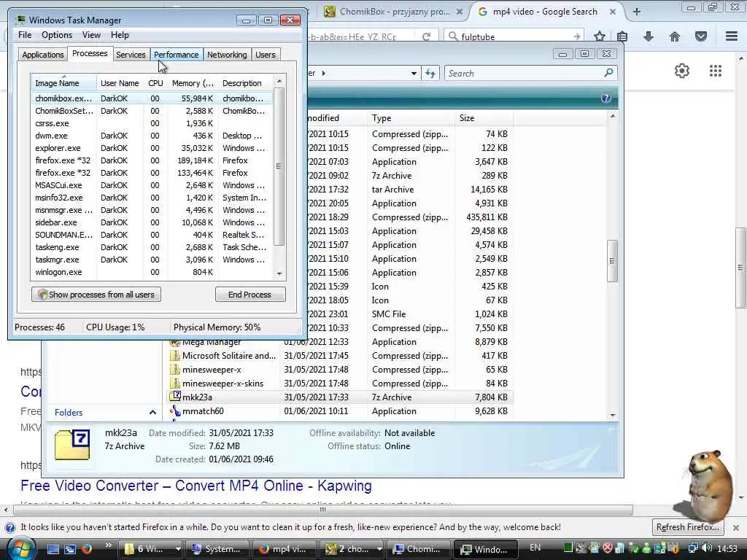The height and width of the screenshot is (560, 747).
Task: Click the volume speaker tray icon
Action: coord(708,548)
